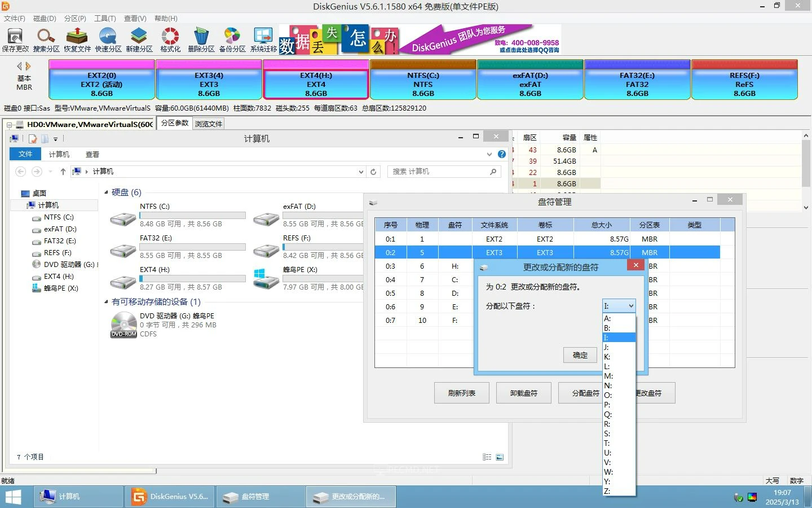Image resolution: width=812 pixels, height=508 pixels.
Task: Choose drive letter Z: from list
Action: pyautogui.click(x=619, y=491)
